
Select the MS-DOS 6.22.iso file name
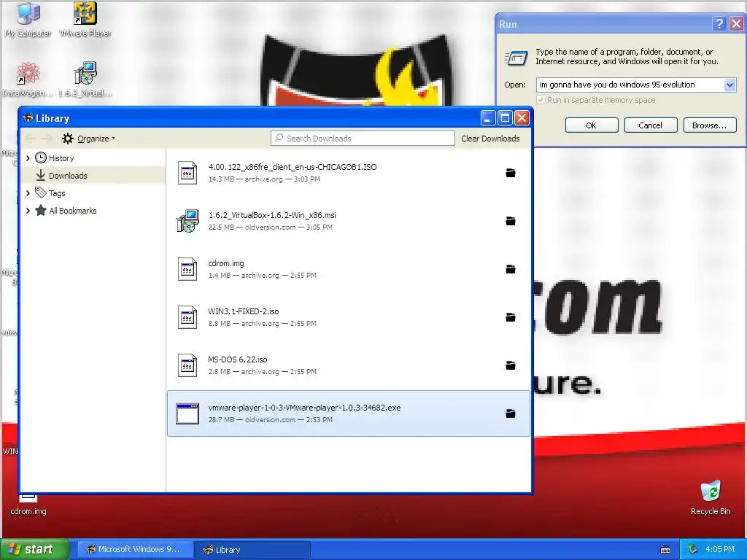pyautogui.click(x=238, y=359)
